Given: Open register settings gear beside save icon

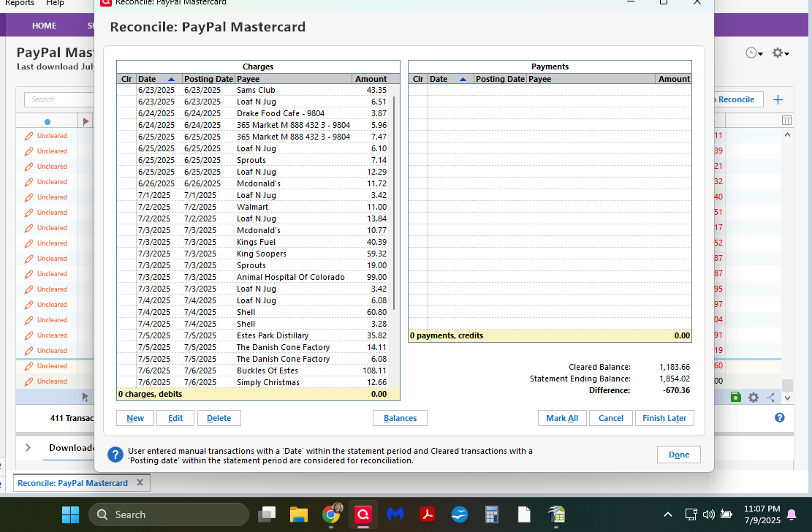Looking at the screenshot, I should (x=754, y=398).
